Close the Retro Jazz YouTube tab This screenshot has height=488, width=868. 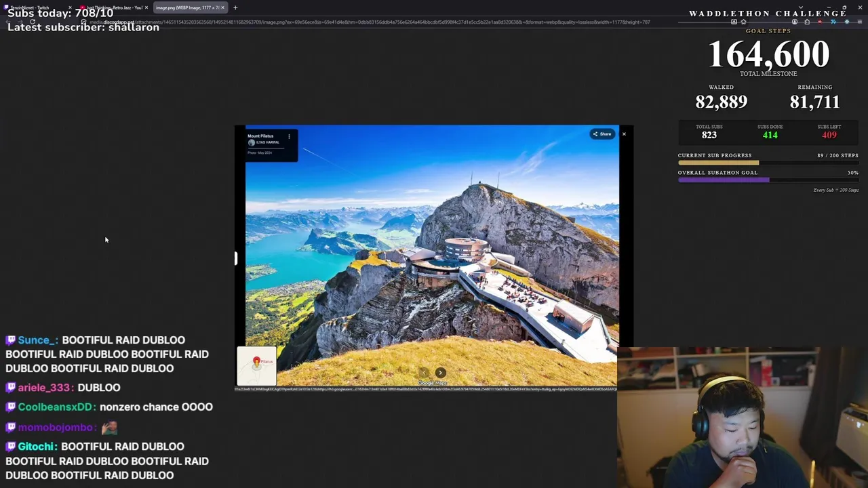(146, 7)
